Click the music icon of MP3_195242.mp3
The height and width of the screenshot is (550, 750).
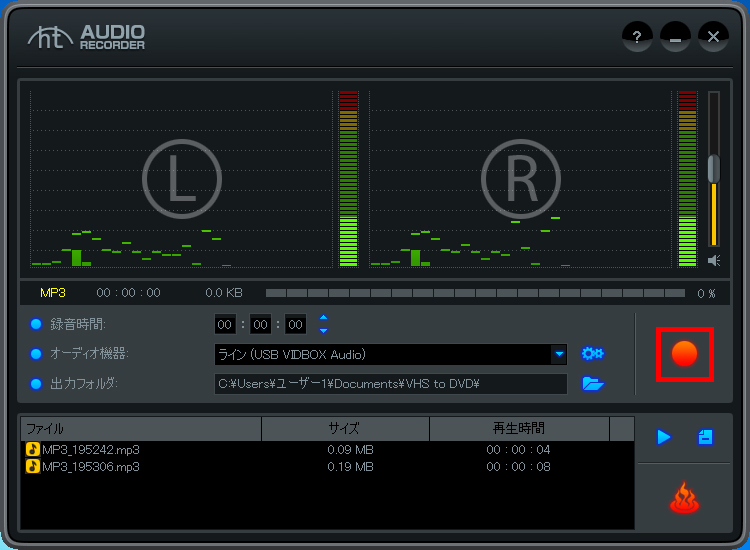coord(33,450)
